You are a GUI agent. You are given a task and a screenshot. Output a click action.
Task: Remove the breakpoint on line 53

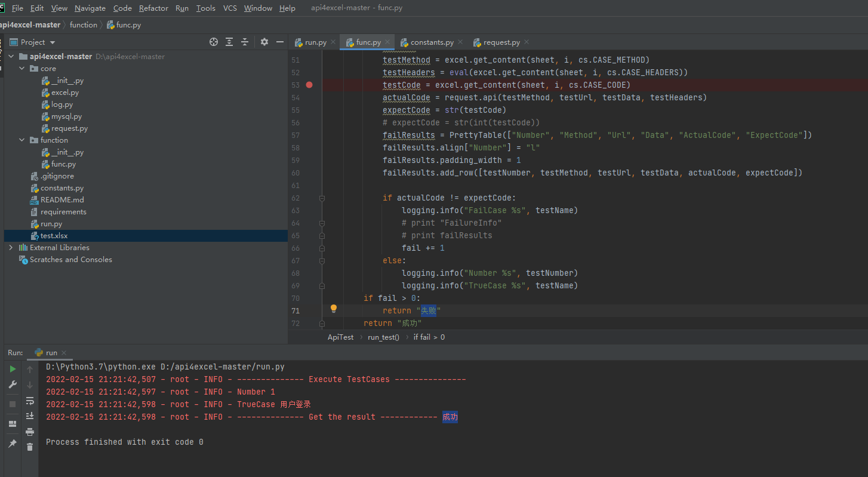(x=309, y=85)
